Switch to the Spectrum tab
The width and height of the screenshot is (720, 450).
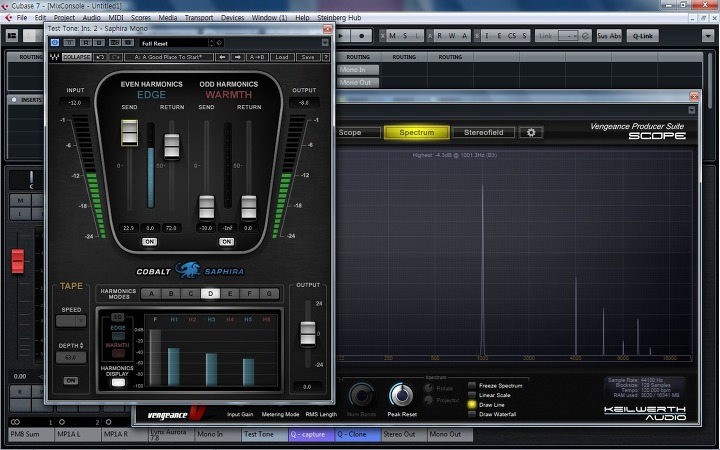tap(416, 132)
